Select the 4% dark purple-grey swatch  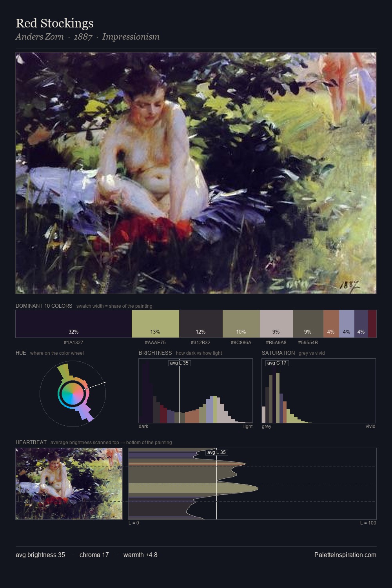tap(361, 324)
